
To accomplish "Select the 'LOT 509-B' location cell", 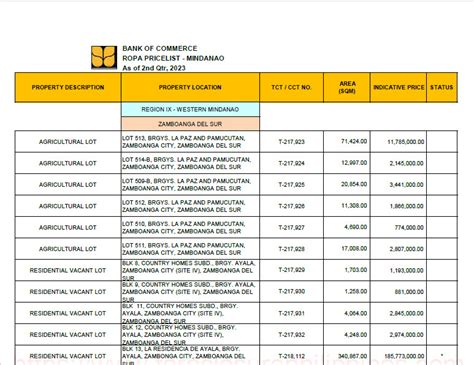I will click(190, 185).
